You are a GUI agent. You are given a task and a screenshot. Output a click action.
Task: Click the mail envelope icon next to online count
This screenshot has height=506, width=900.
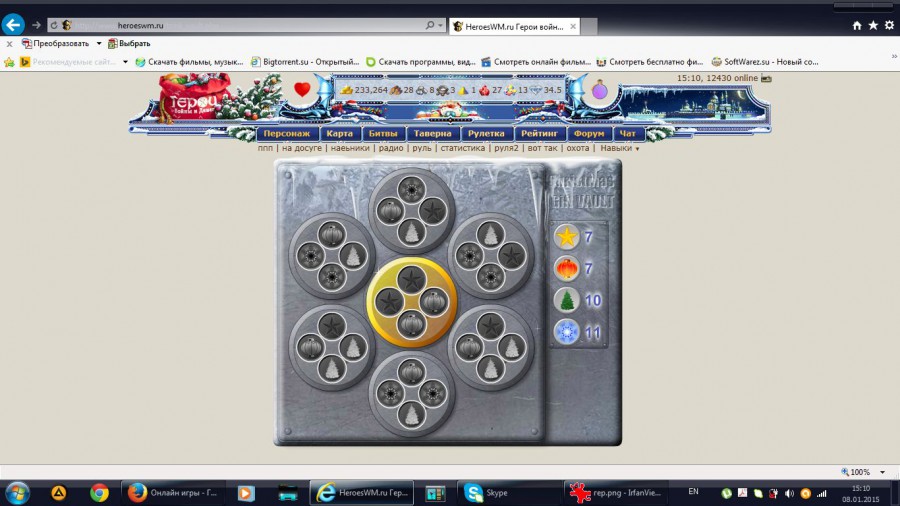(766, 78)
